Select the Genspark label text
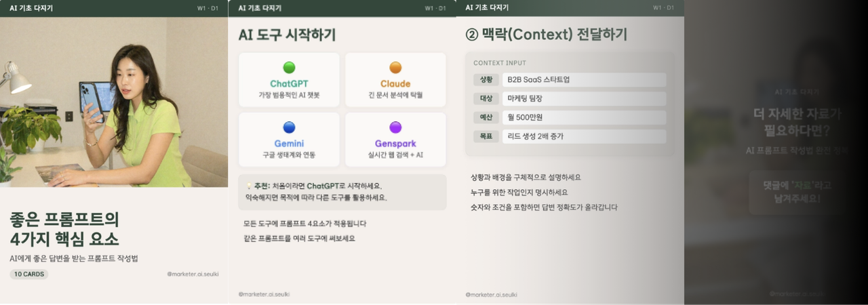 coord(395,144)
